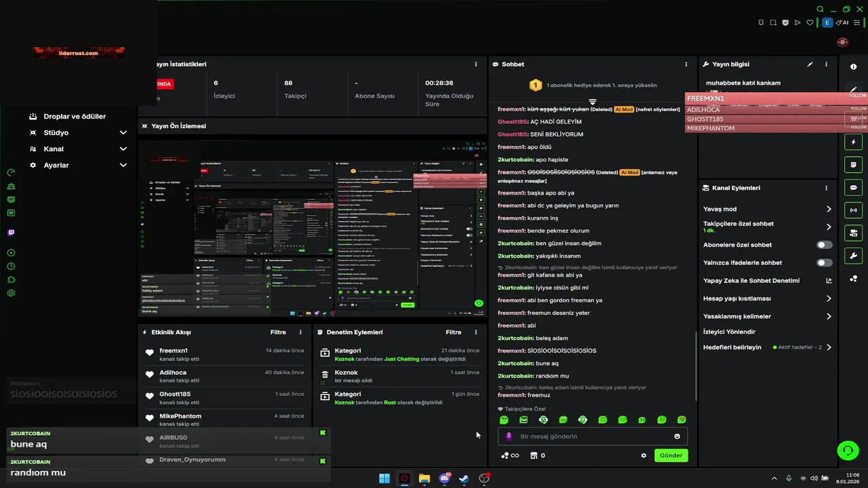Expand the Kanal menu chevron
The height and width of the screenshot is (488, 868).
point(123,149)
